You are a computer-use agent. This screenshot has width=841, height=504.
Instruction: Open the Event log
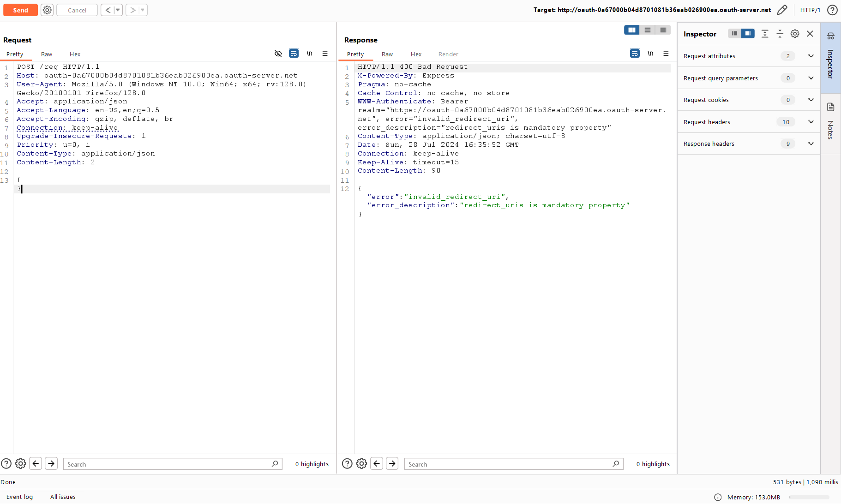(x=19, y=497)
